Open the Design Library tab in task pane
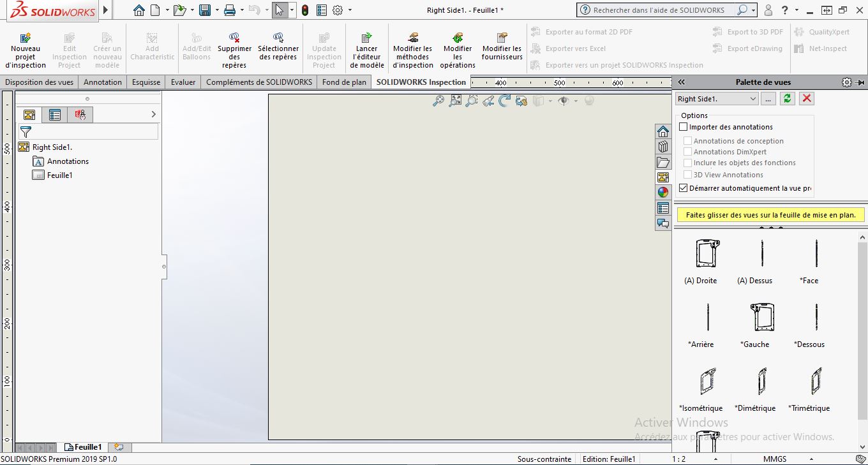Image resolution: width=868 pixels, height=465 pixels. pos(663,147)
